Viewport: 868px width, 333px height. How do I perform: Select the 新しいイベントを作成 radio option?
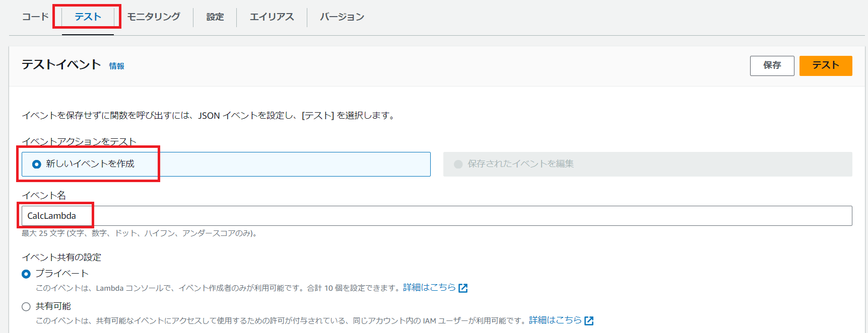tap(37, 164)
